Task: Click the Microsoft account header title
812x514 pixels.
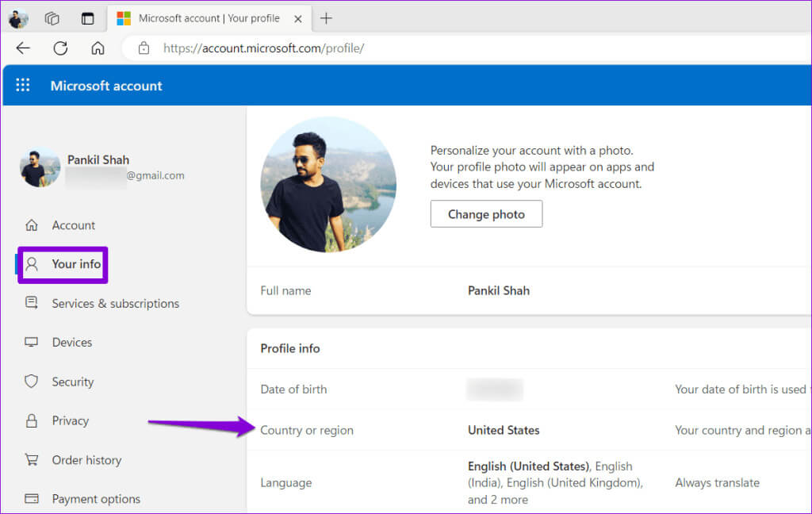Action: pos(106,86)
